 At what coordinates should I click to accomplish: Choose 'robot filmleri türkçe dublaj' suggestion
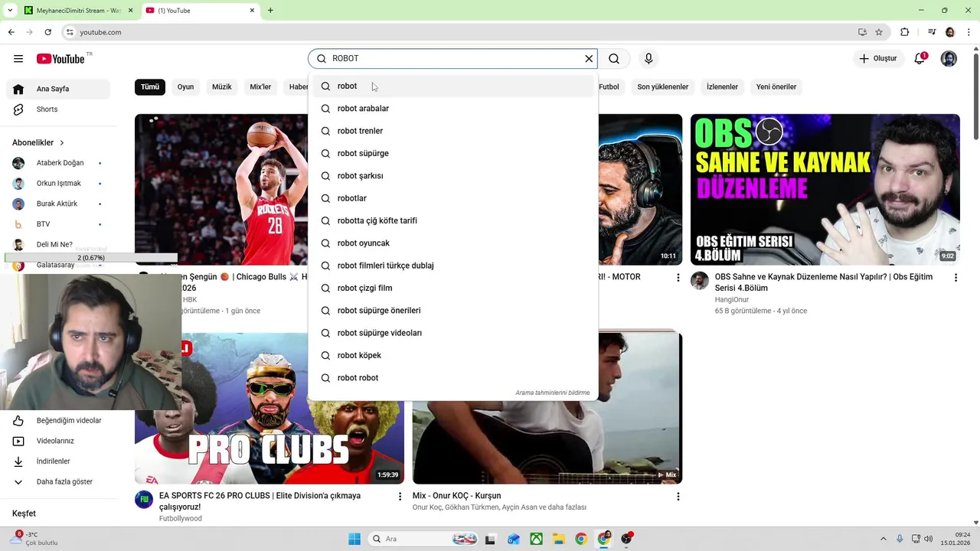click(452, 266)
